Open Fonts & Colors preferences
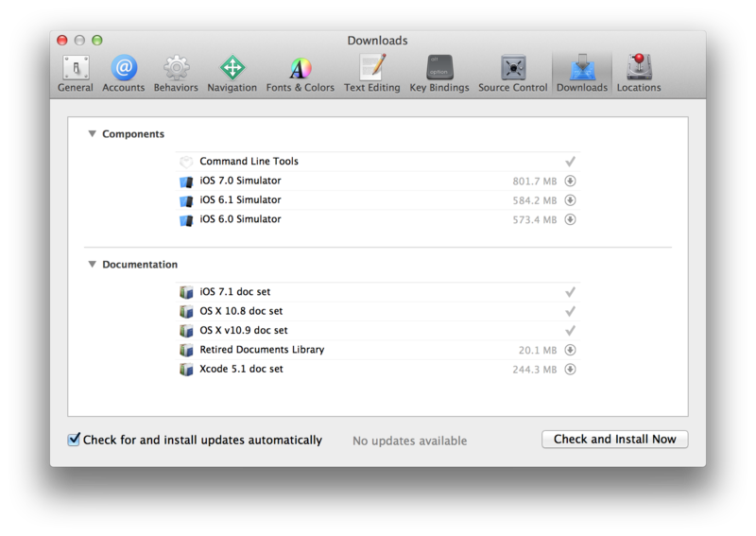This screenshot has width=756, height=536. 300,74
